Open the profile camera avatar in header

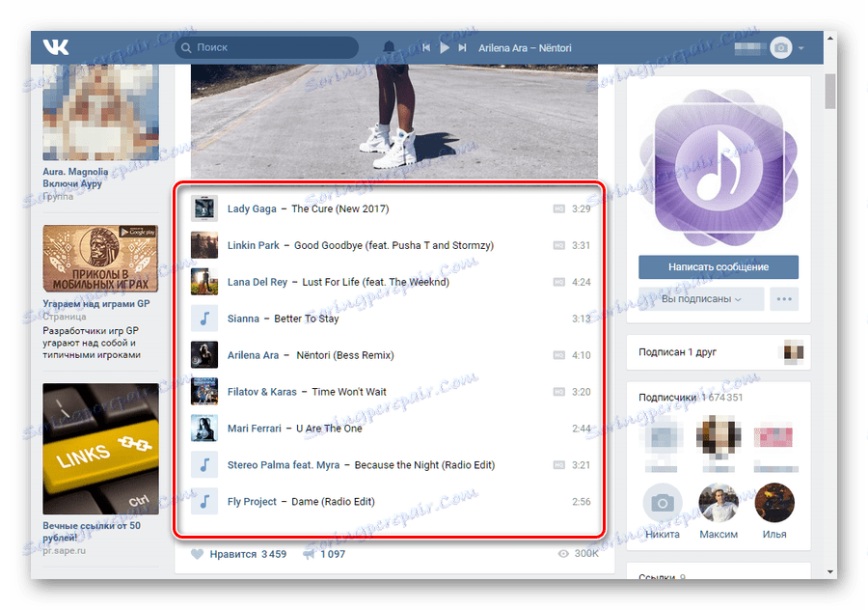pos(781,47)
